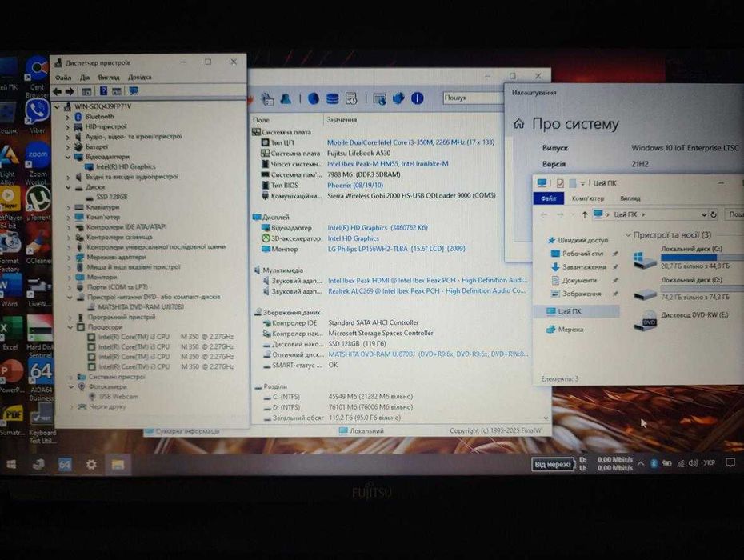Viewport: 744px width, 560px height.
Task: Expand the Мережеві адаптери node in Device Manager
Action: click(x=69, y=258)
